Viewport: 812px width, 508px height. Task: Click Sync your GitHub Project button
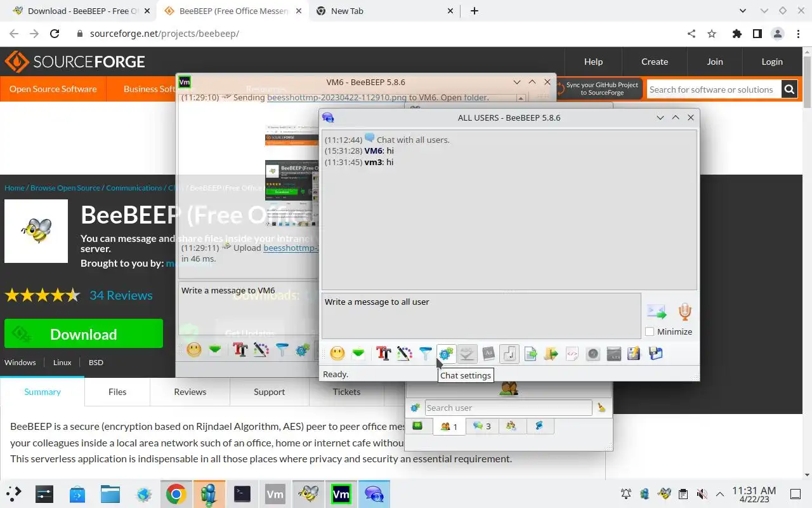coord(599,89)
